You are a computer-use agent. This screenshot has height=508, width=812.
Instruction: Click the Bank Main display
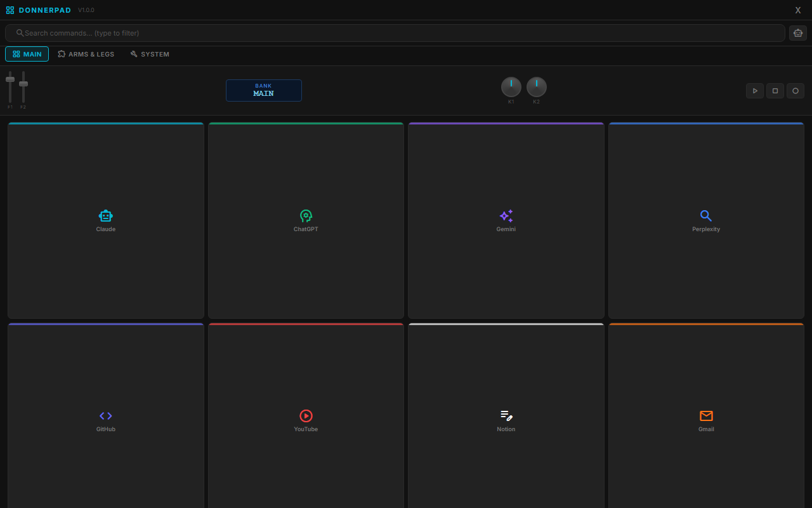pos(263,90)
